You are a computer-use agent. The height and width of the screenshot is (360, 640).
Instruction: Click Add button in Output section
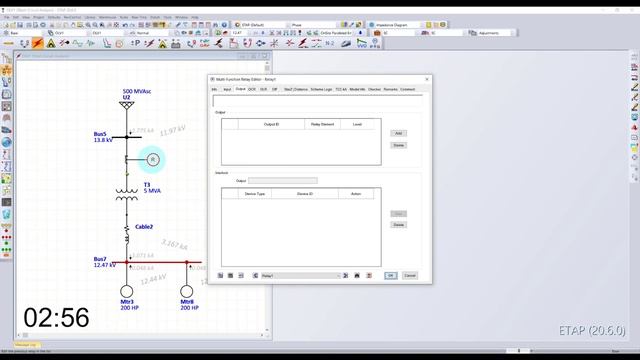pyautogui.click(x=398, y=133)
